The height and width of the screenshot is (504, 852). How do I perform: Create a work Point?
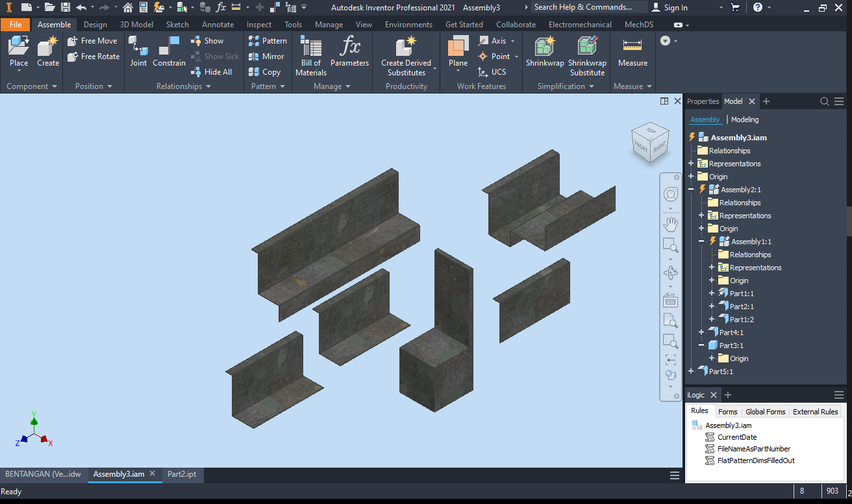[x=495, y=57]
